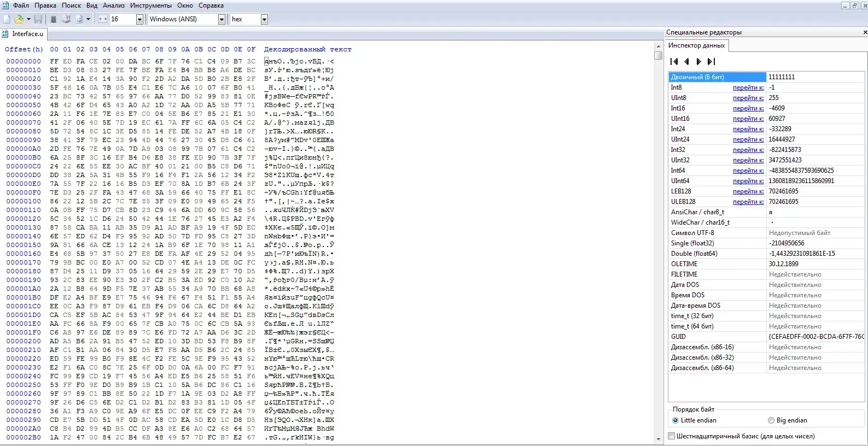Create a new file with toolbar icon
Image resolution: width=868 pixels, height=446 pixels.
[7, 19]
